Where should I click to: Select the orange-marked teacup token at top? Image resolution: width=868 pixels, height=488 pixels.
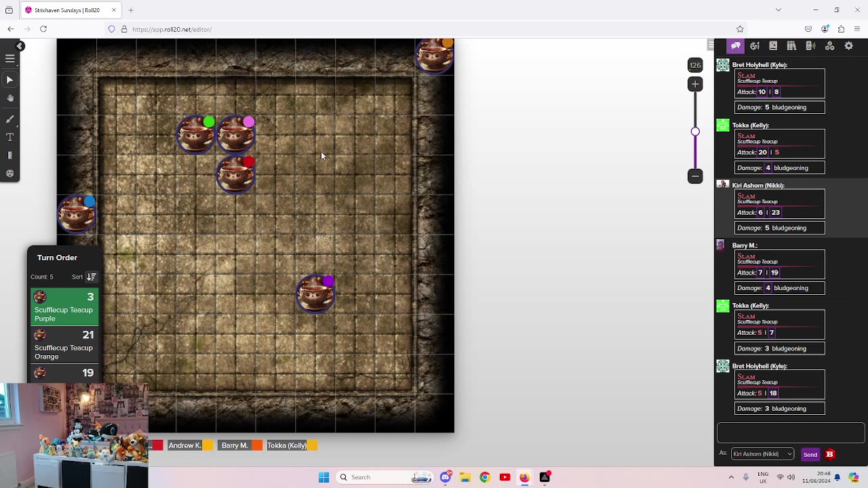[435, 56]
